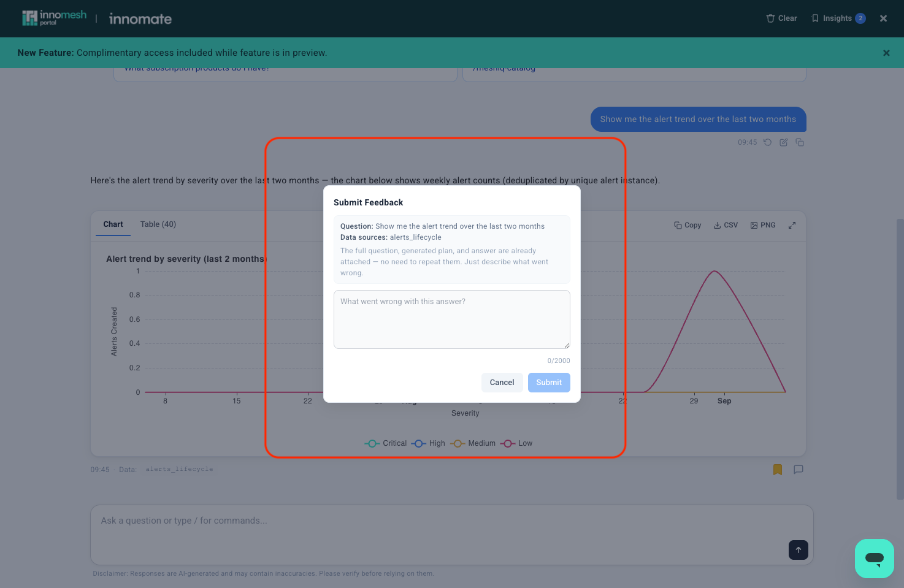Click the feedback comment icon below the chart
Screen dimensions: 904x588
click(x=799, y=470)
